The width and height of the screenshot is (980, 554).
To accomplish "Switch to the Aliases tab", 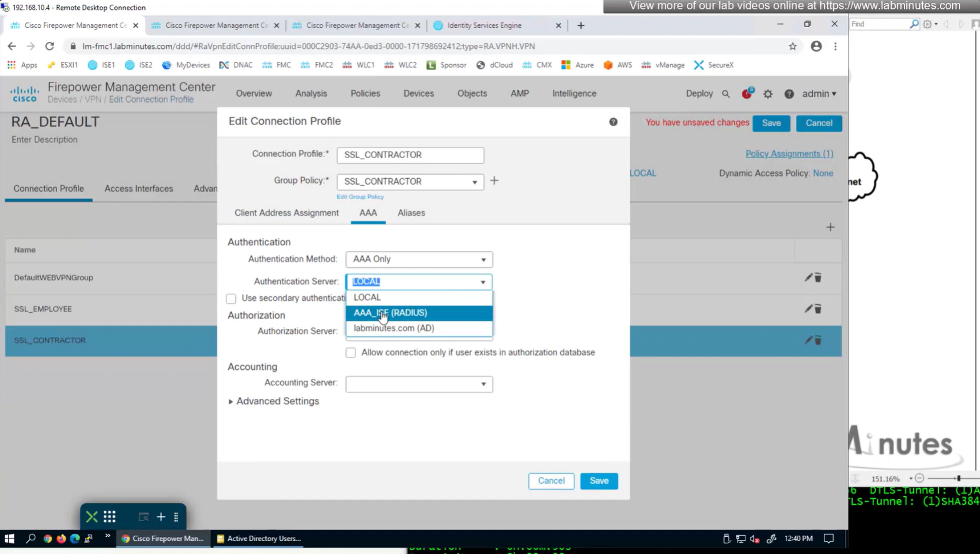I will click(411, 213).
